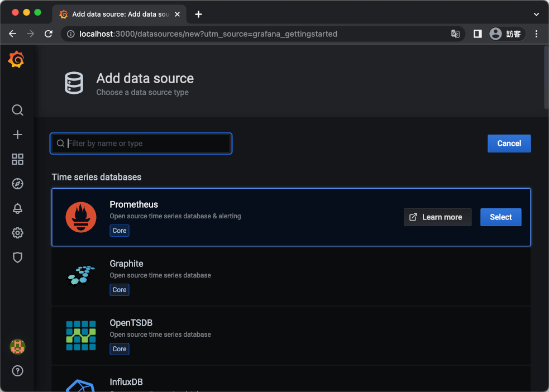Click the Prometheus flame logo
549x392 pixels.
[x=81, y=217]
